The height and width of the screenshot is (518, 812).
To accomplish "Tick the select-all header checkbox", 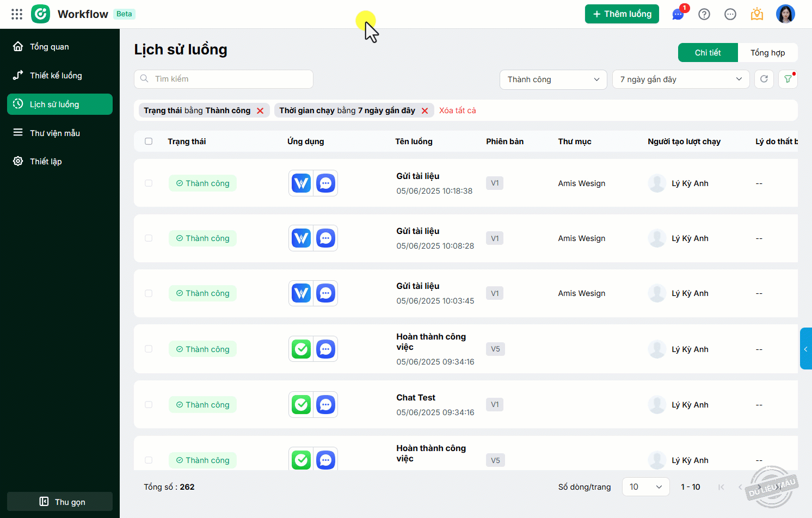I will click(x=149, y=141).
